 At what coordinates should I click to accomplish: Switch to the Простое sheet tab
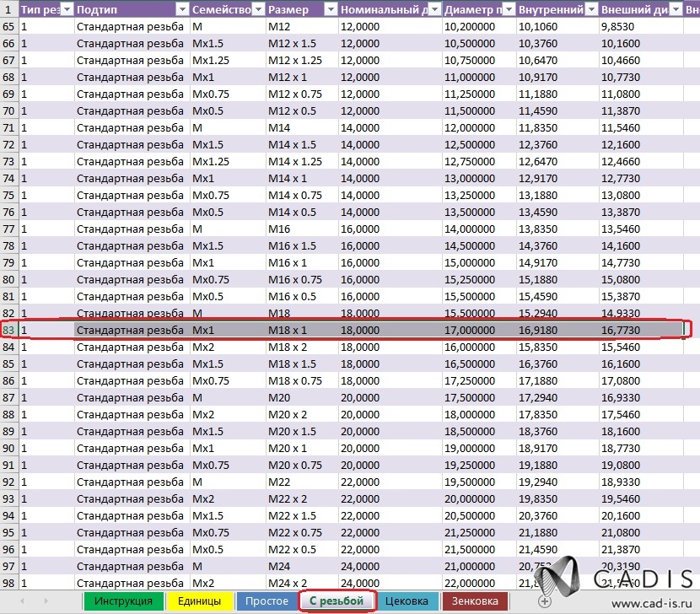pos(267,601)
